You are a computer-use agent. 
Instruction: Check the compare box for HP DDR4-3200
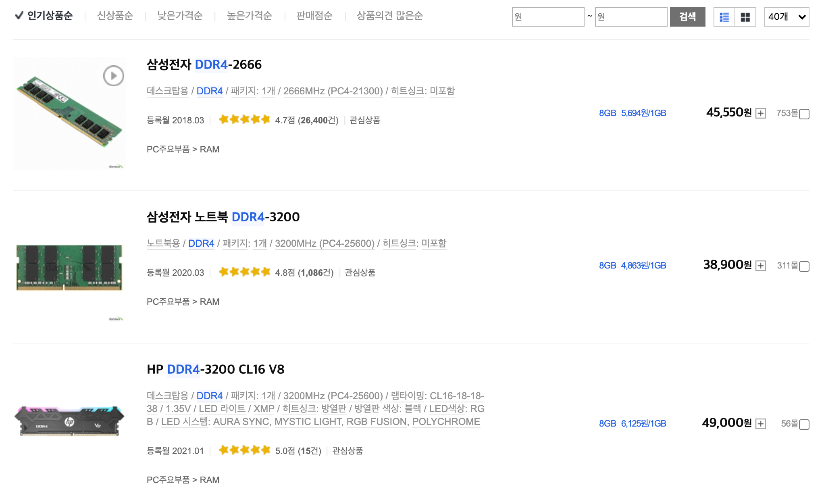pyautogui.click(x=804, y=425)
